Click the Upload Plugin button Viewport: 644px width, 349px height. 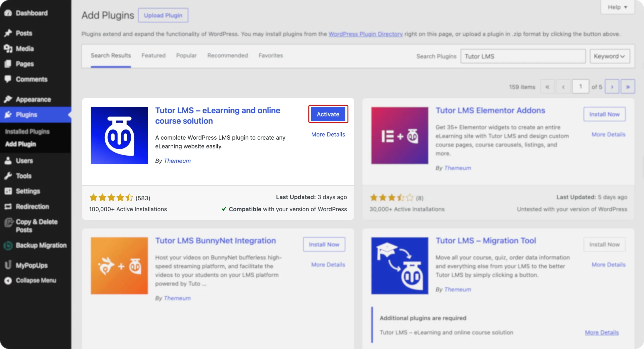tap(163, 15)
